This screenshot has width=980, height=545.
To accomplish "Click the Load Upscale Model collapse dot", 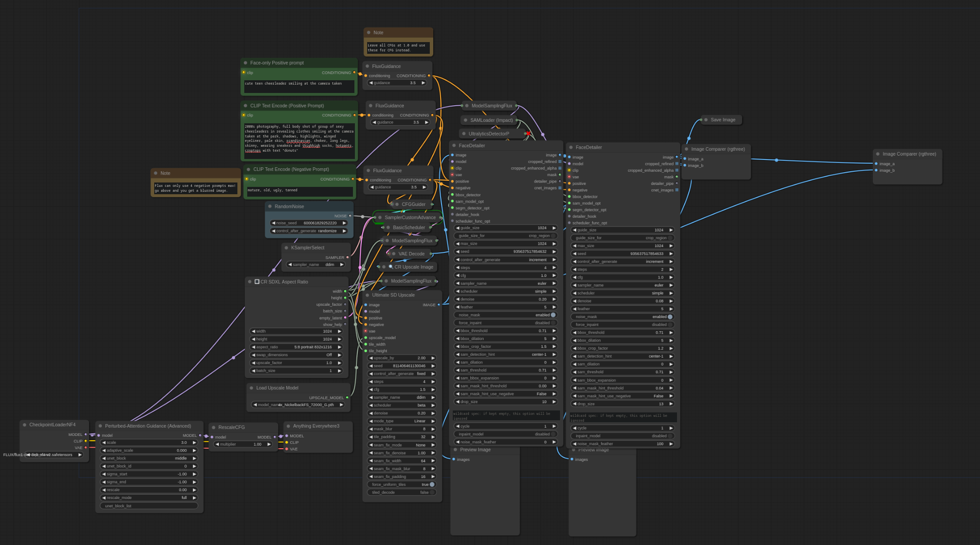I will pyautogui.click(x=251, y=388).
